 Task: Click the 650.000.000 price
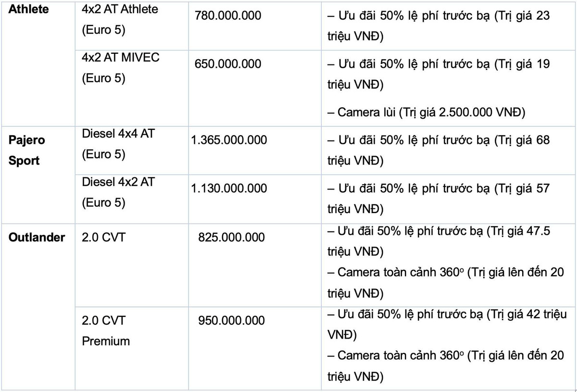pyautogui.click(x=228, y=63)
